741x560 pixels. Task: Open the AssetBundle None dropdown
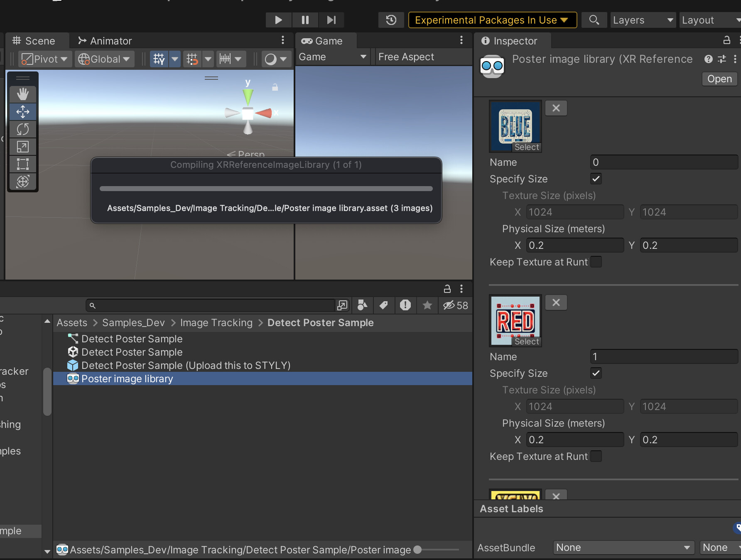click(x=623, y=547)
